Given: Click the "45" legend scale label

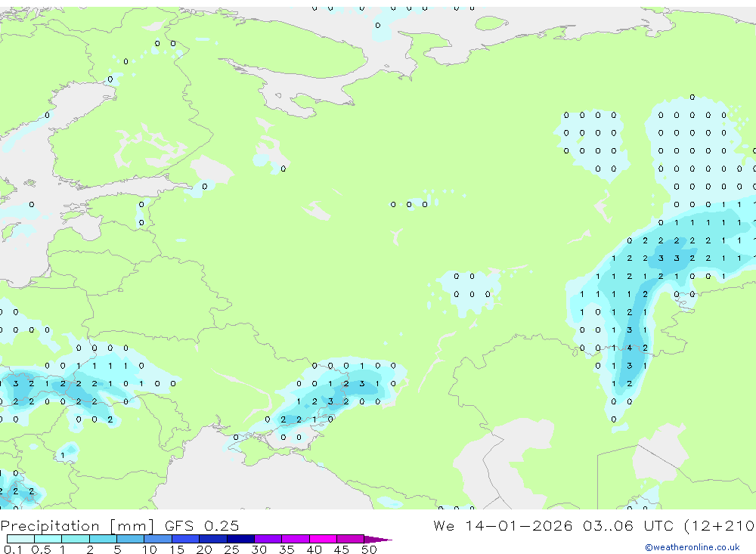Looking at the screenshot, I should (342, 549).
